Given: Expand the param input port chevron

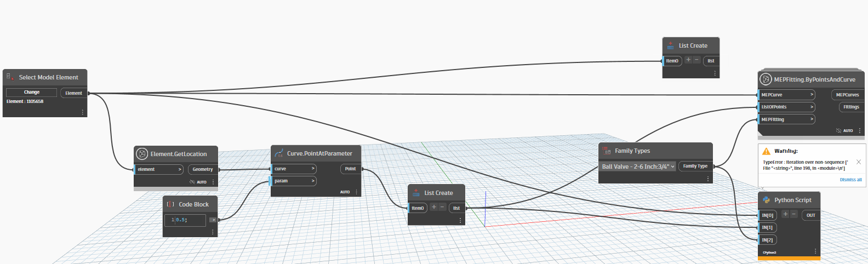Looking at the screenshot, I should pyautogui.click(x=313, y=181).
